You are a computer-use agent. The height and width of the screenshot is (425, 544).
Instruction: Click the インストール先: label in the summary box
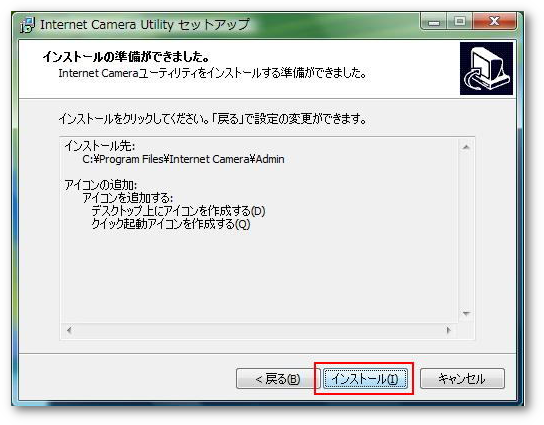pos(100,146)
